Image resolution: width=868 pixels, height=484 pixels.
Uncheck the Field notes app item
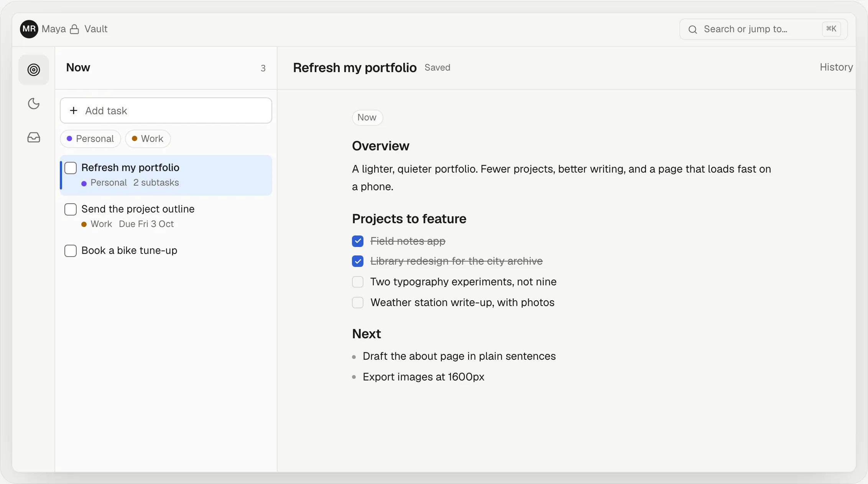click(358, 241)
